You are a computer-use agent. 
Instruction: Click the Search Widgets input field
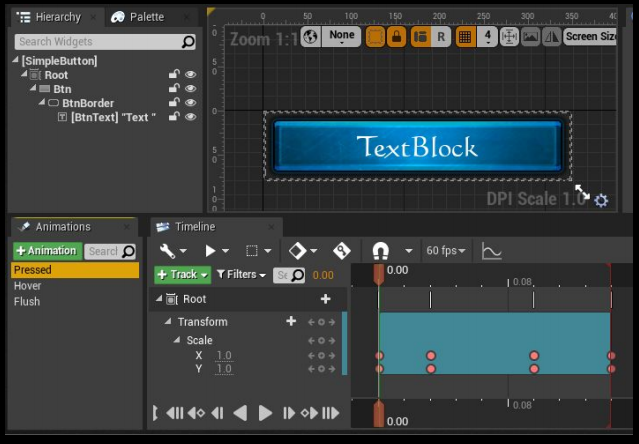(97, 42)
